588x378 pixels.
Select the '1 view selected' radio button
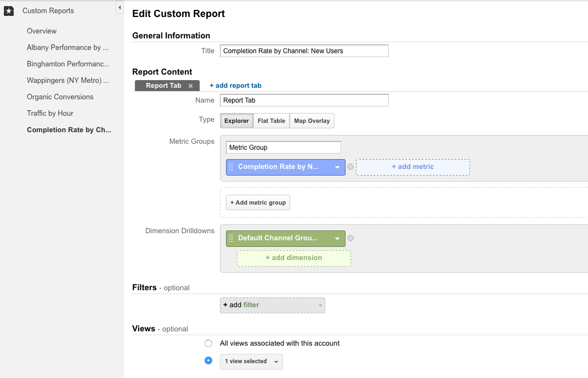208,361
